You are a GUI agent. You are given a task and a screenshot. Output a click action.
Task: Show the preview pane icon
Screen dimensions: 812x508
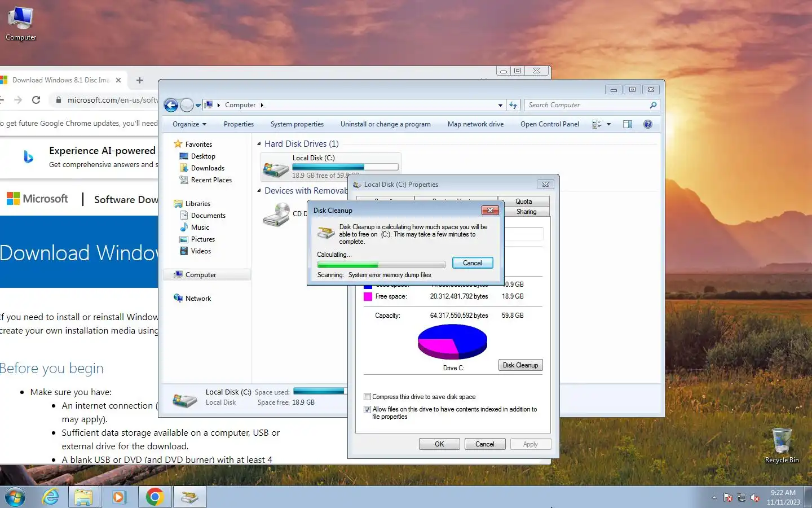627,124
